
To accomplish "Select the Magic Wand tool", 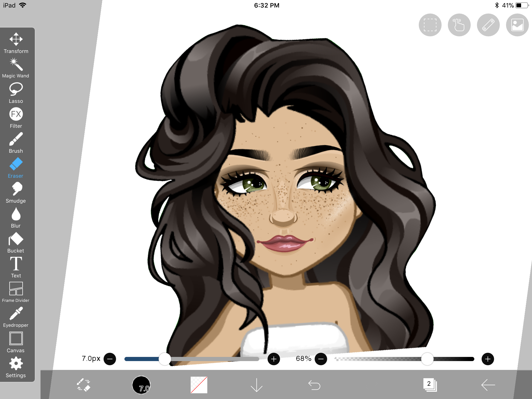I will coord(16,68).
